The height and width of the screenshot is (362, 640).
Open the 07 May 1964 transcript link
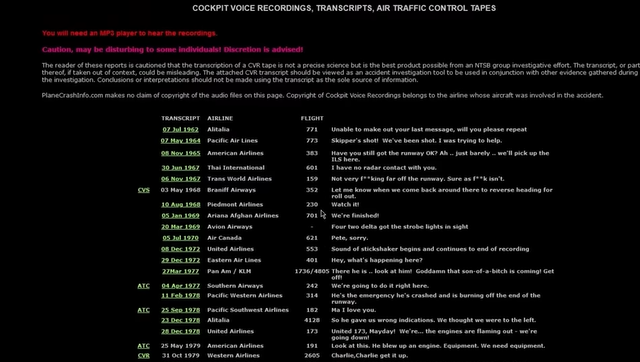pyautogui.click(x=180, y=140)
